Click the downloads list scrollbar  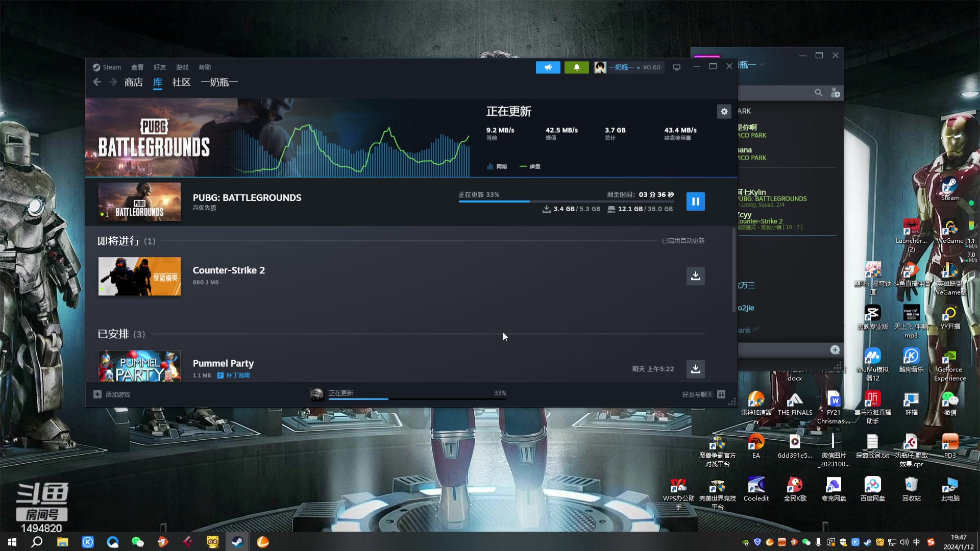coord(734,270)
